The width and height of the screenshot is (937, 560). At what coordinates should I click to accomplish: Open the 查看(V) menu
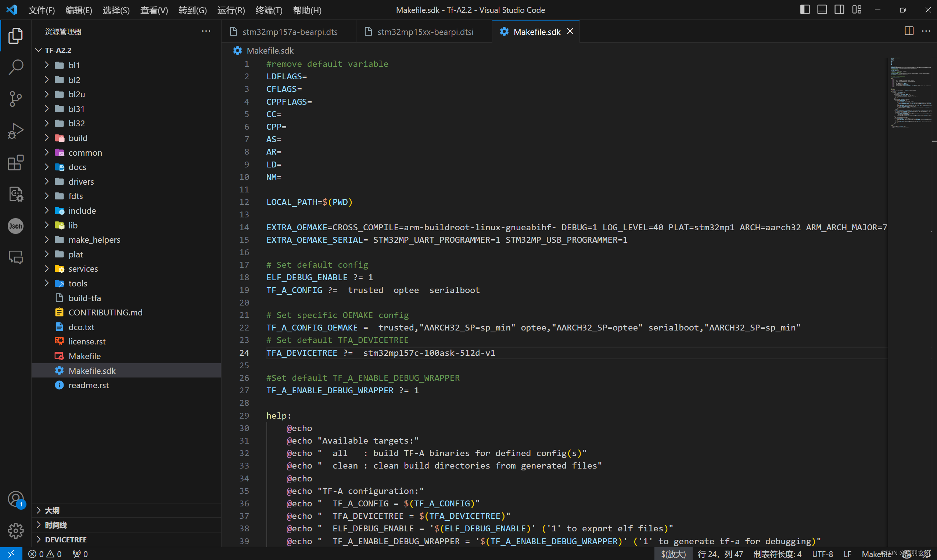tap(154, 10)
